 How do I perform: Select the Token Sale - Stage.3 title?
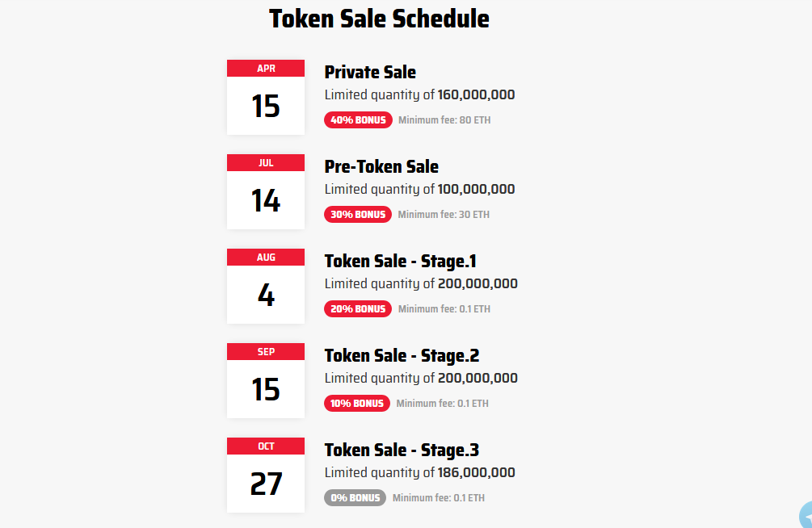click(402, 450)
